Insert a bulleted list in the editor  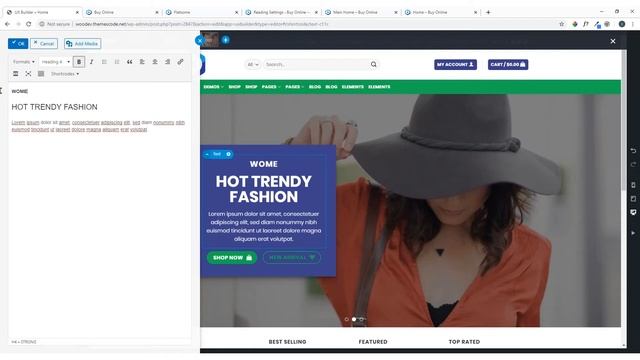104,62
